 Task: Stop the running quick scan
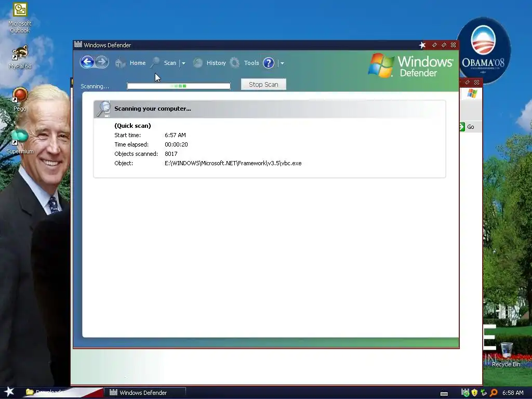[263, 85]
